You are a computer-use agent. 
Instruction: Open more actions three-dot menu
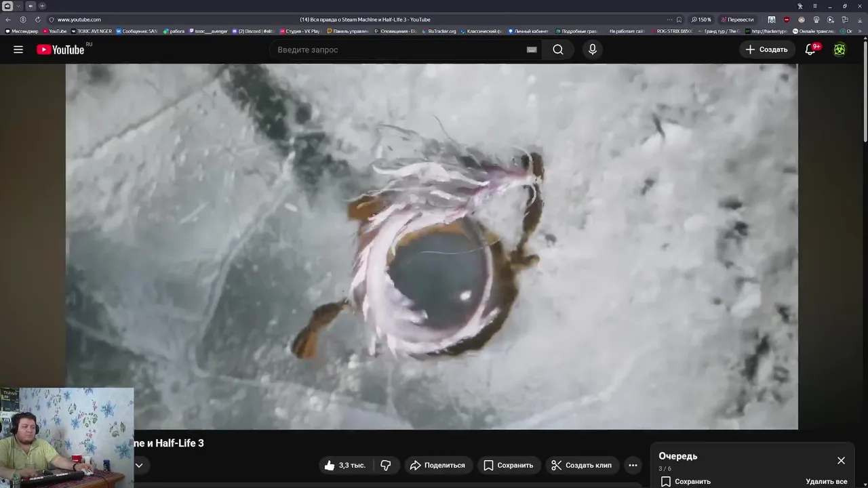click(x=633, y=465)
